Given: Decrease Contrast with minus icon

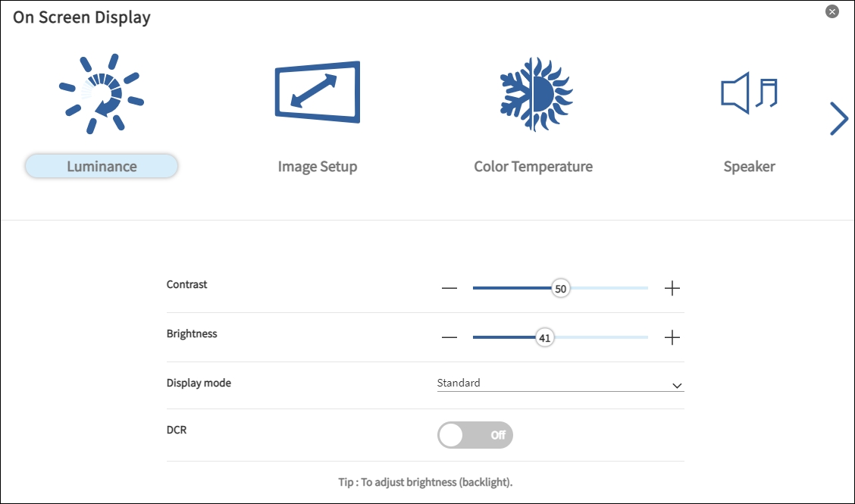Looking at the screenshot, I should pos(449,289).
